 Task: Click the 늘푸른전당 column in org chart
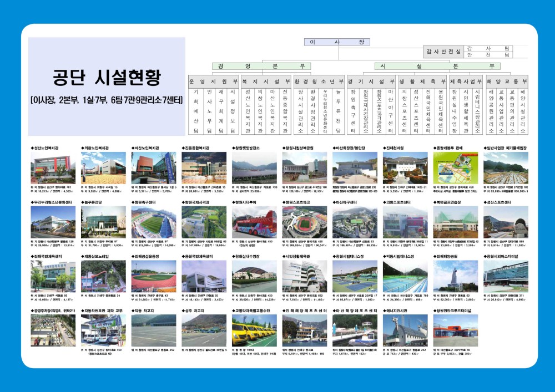[x=338, y=111]
